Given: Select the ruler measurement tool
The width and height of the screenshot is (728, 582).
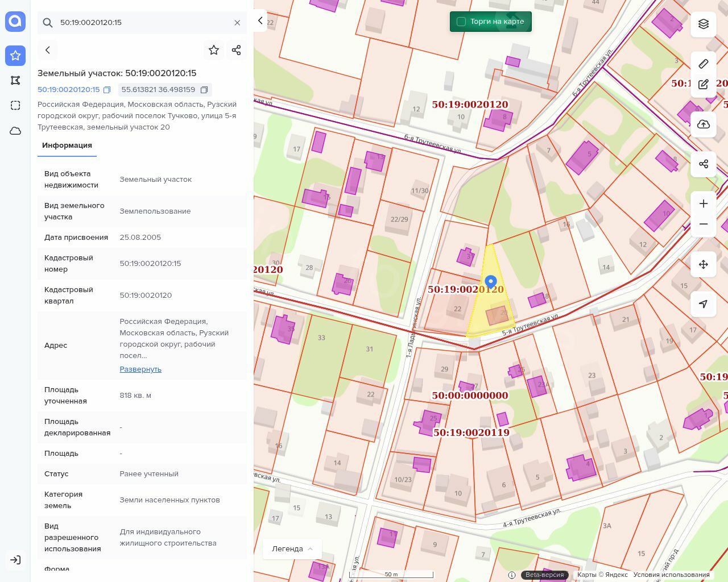Looking at the screenshot, I should pos(704,64).
